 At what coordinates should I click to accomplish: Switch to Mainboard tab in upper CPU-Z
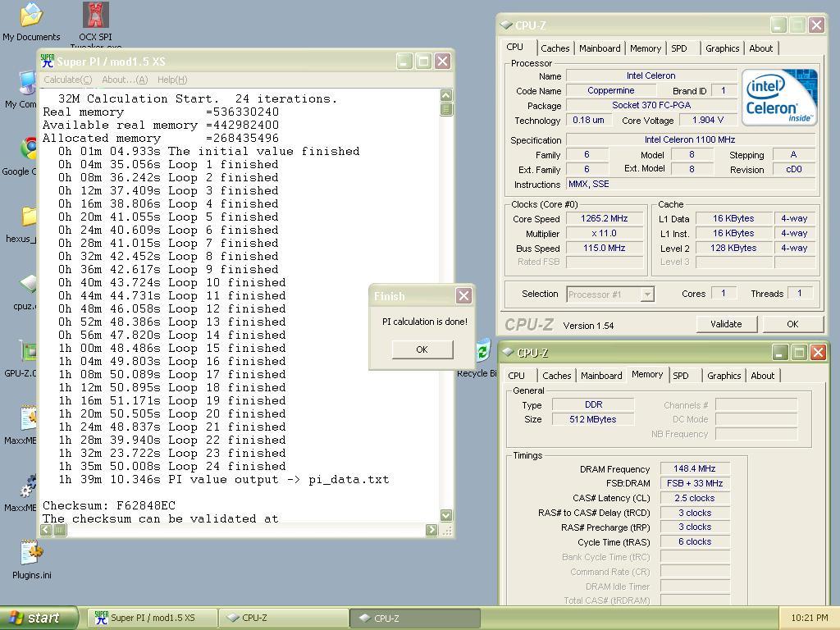click(x=600, y=48)
